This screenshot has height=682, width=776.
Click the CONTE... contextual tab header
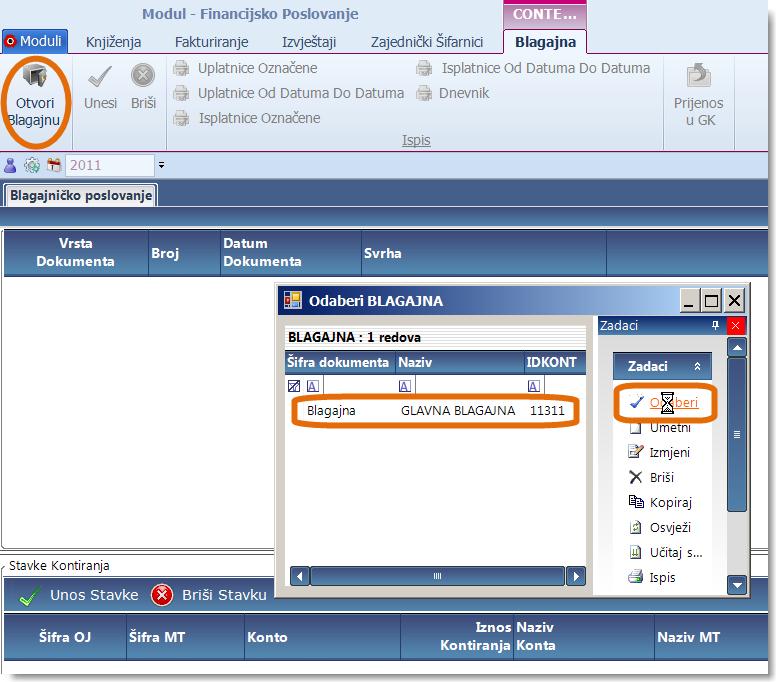click(x=545, y=14)
